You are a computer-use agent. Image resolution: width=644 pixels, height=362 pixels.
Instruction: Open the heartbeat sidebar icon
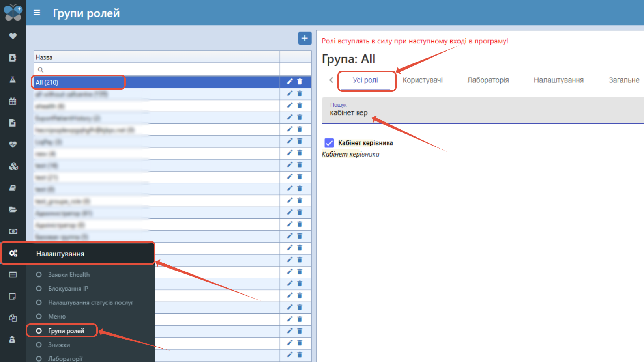tap(13, 144)
